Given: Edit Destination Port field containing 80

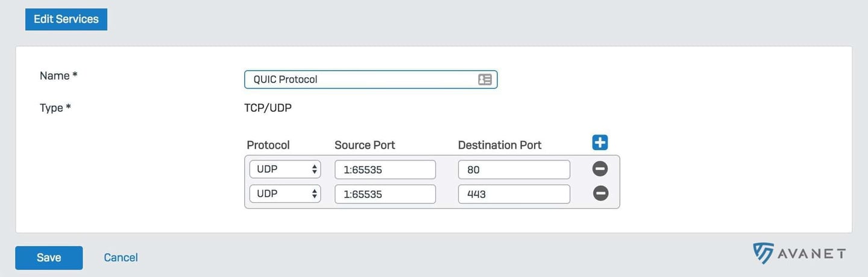Looking at the screenshot, I should coord(514,170).
